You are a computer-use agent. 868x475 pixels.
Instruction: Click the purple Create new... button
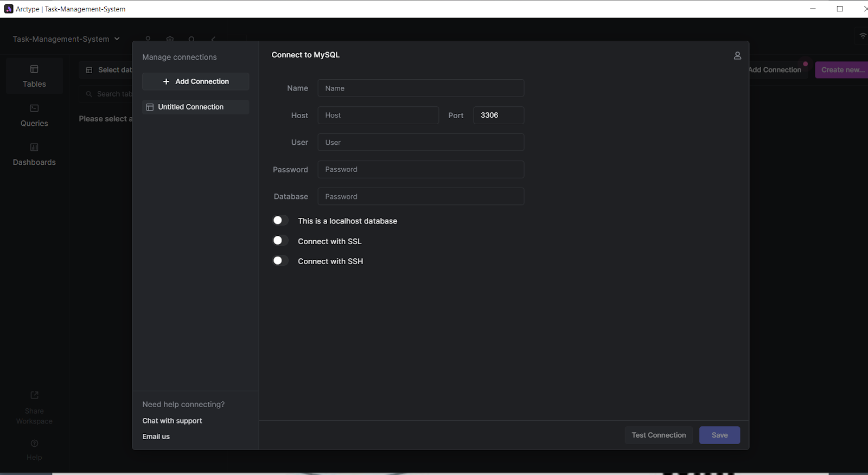[841, 70]
